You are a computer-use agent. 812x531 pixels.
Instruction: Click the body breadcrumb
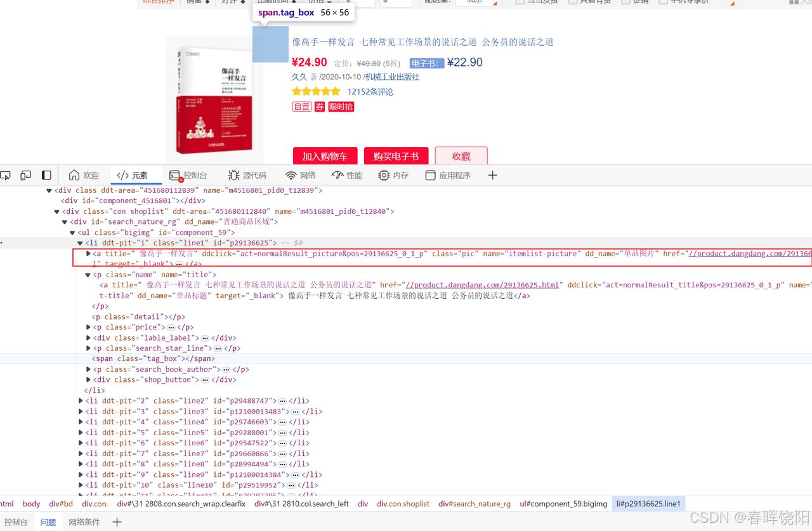[32, 504]
